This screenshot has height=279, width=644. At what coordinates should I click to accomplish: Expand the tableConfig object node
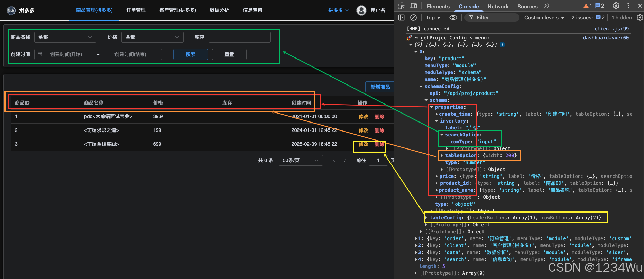coord(426,218)
